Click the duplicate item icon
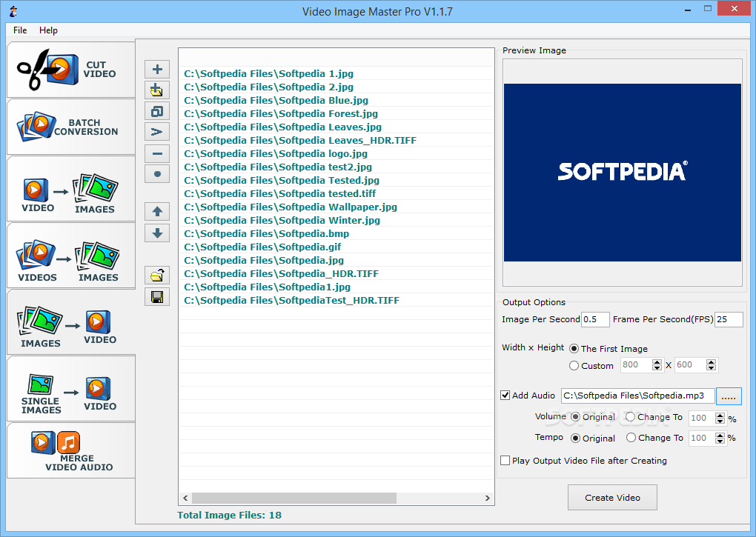Screen dimensions: 756x537 point(157,111)
